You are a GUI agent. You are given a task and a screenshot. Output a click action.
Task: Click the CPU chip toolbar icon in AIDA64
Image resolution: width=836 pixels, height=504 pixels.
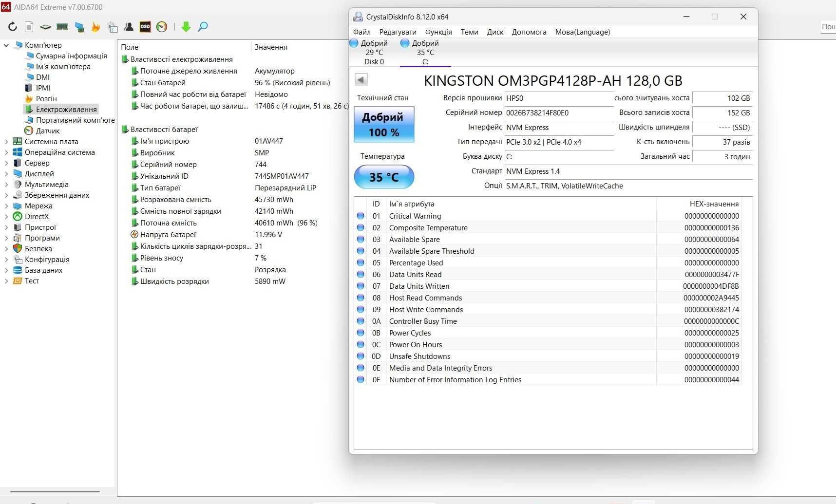point(45,27)
